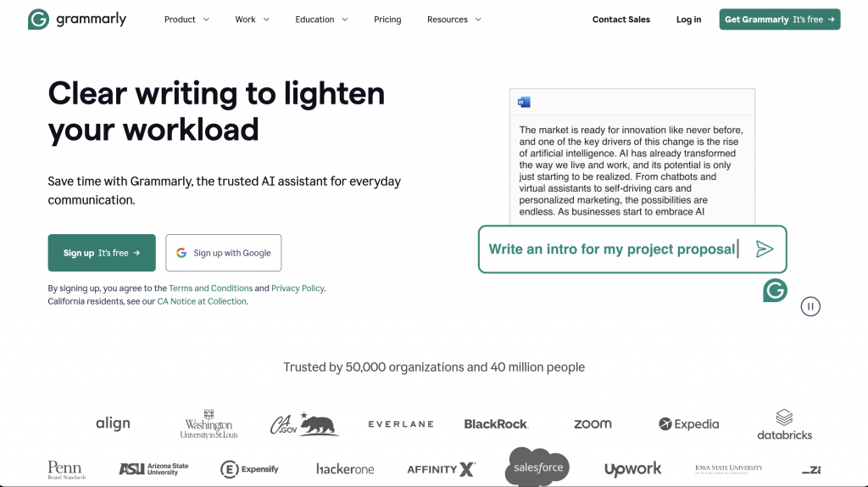
Task: Click the green Grammarly G badge
Action: [775, 290]
